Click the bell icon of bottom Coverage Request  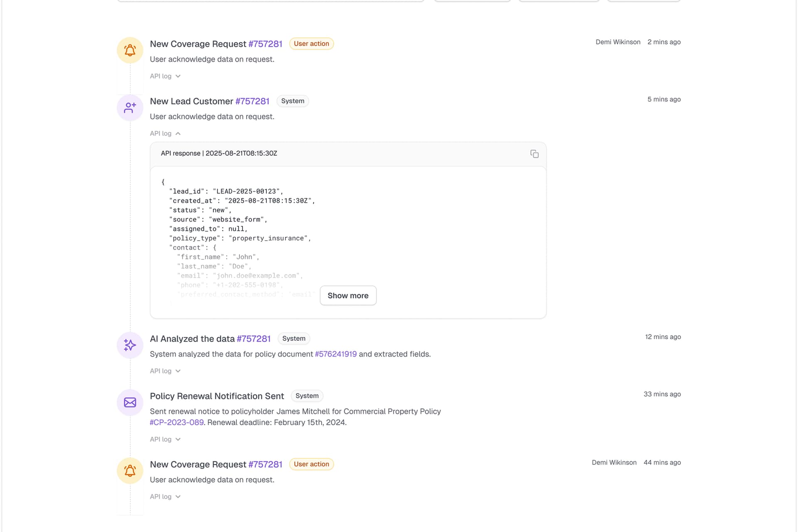[x=130, y=470]
